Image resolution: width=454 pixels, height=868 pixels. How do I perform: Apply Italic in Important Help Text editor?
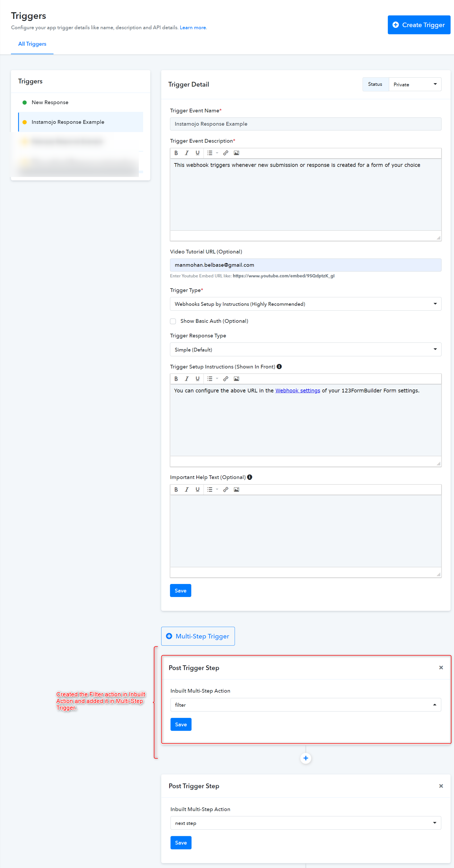[186, 490]
